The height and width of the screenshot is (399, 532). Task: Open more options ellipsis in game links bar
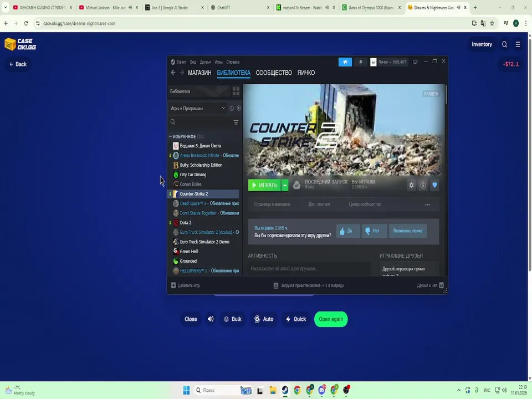427,204
